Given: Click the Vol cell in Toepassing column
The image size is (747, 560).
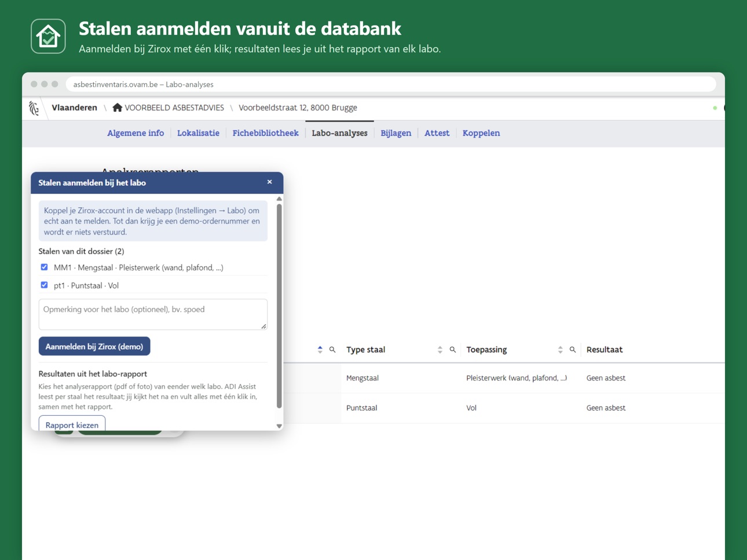Looking at the screenshot, I should pyautogui.click(x=471, y=408).
